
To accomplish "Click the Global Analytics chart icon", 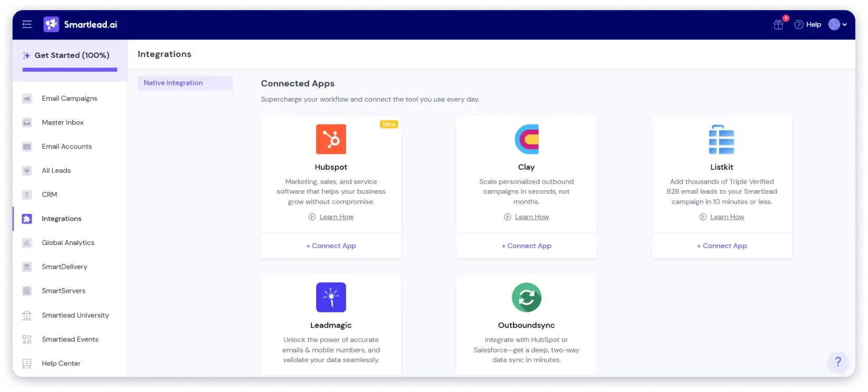I will pos(27,243).
